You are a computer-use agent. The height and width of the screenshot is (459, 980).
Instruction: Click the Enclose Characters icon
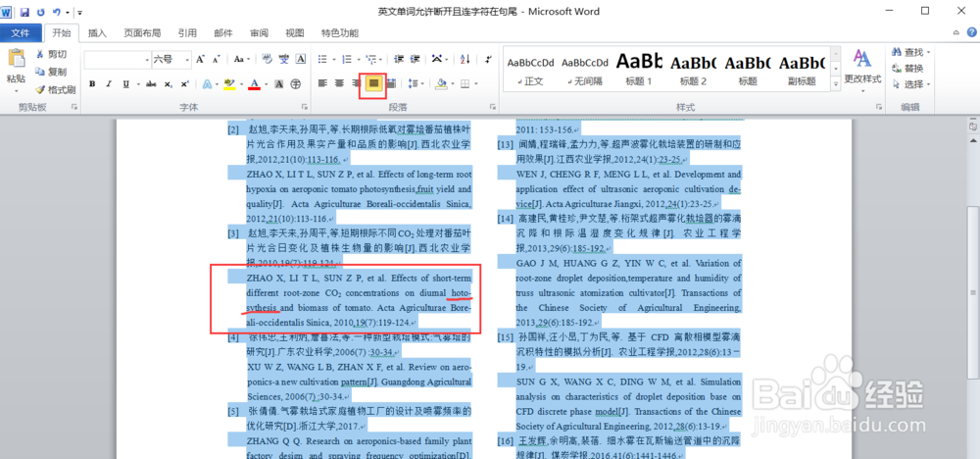click(x=296, y=83)
